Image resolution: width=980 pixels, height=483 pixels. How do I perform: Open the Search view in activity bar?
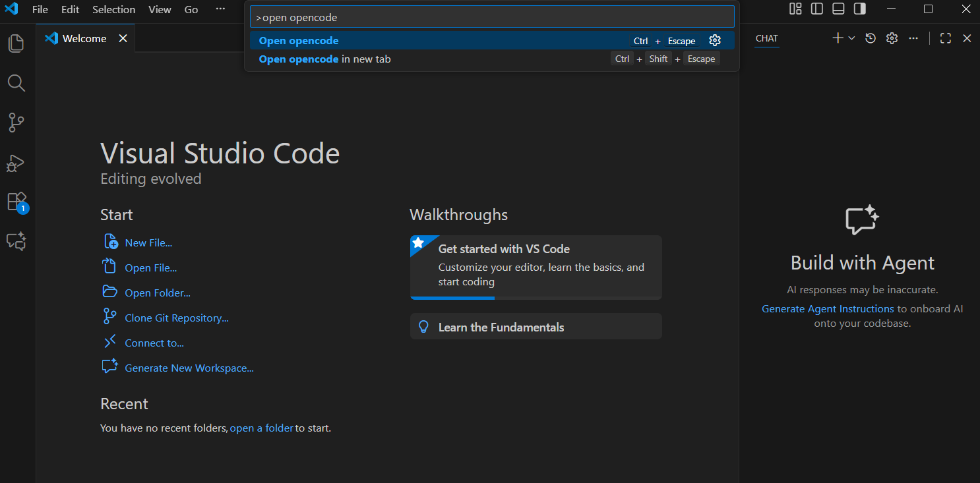point(16,83)
